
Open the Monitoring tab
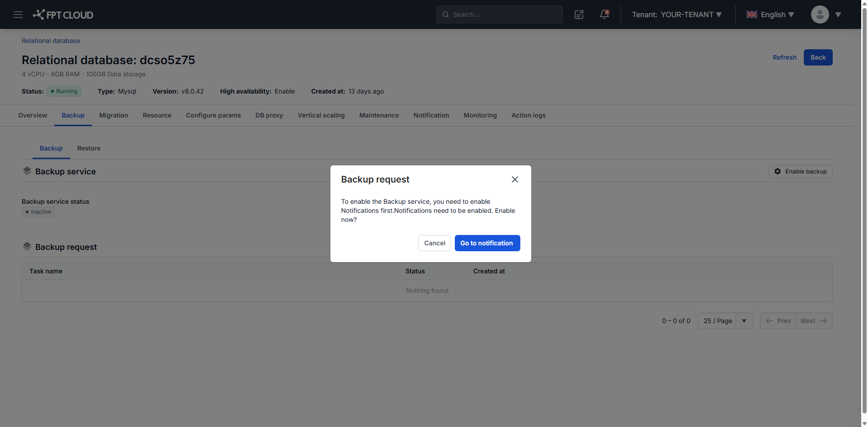tap(480, 115)
